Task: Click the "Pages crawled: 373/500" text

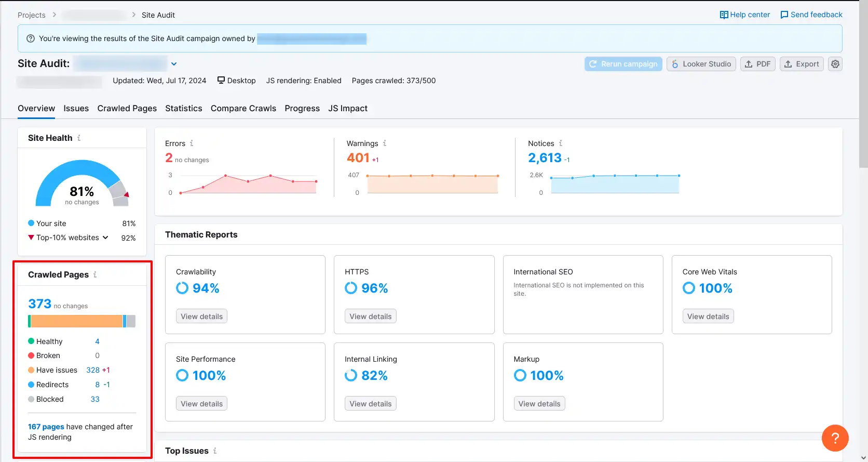Action: click(394, 81)
